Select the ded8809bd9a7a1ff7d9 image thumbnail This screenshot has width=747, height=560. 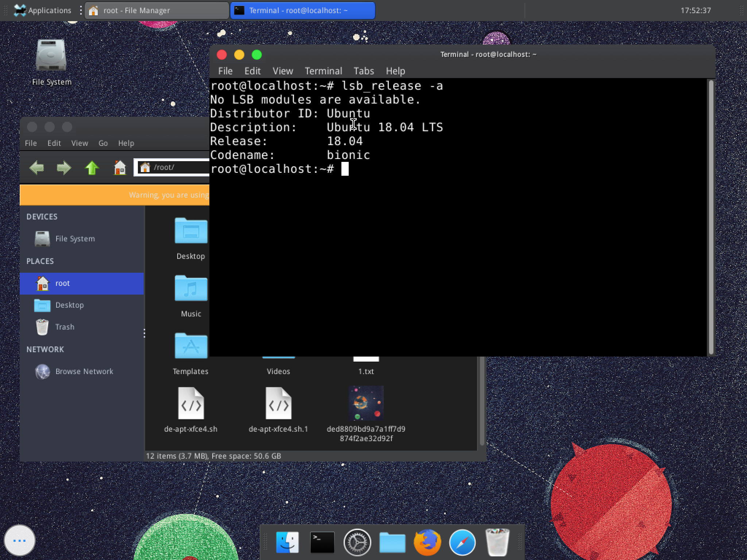tap(366, 403)
